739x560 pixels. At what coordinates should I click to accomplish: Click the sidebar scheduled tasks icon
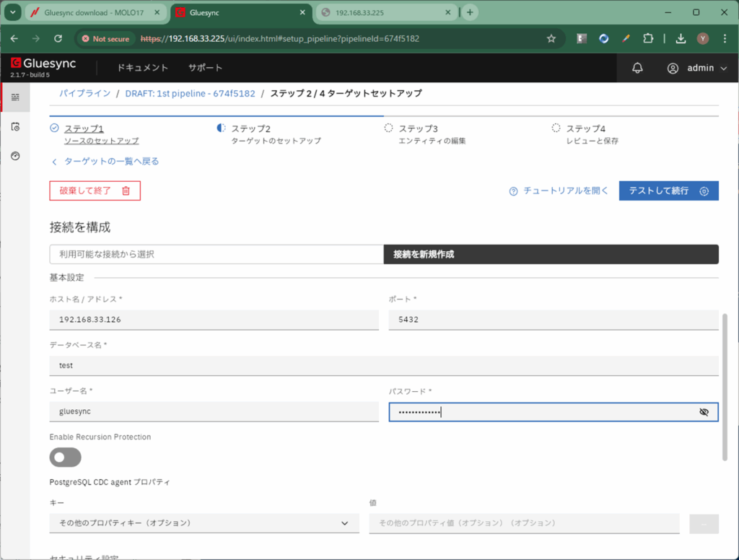(15, 127)
